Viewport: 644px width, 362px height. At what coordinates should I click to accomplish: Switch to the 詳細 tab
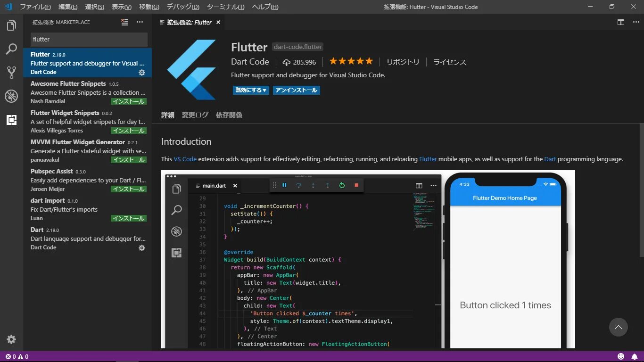coord(168,115)
